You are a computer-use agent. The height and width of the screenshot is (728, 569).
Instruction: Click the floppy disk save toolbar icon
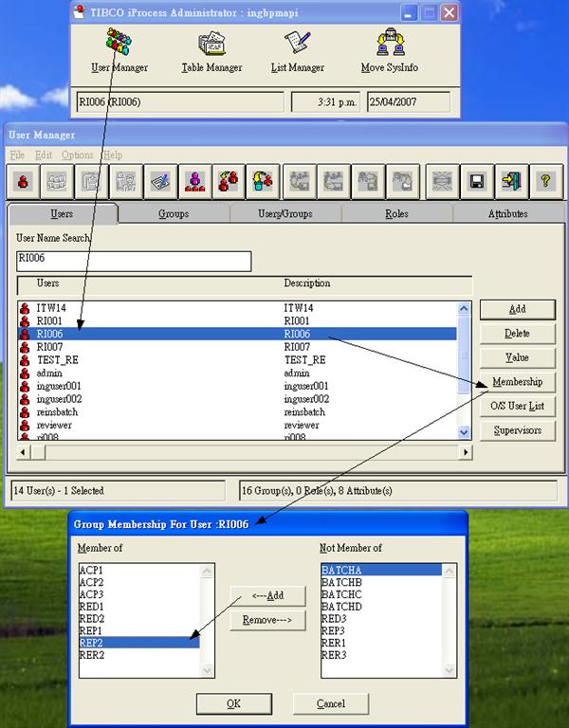477,181
